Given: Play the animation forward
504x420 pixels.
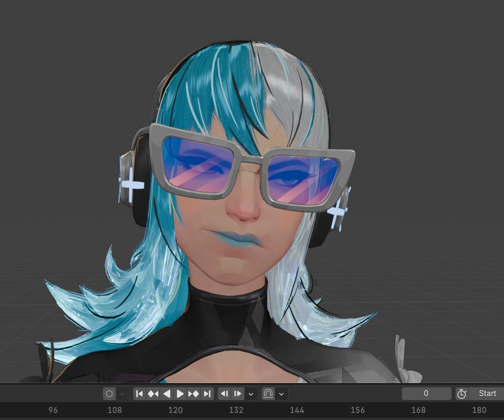Looking at the screenshot, I should [180, 393].
